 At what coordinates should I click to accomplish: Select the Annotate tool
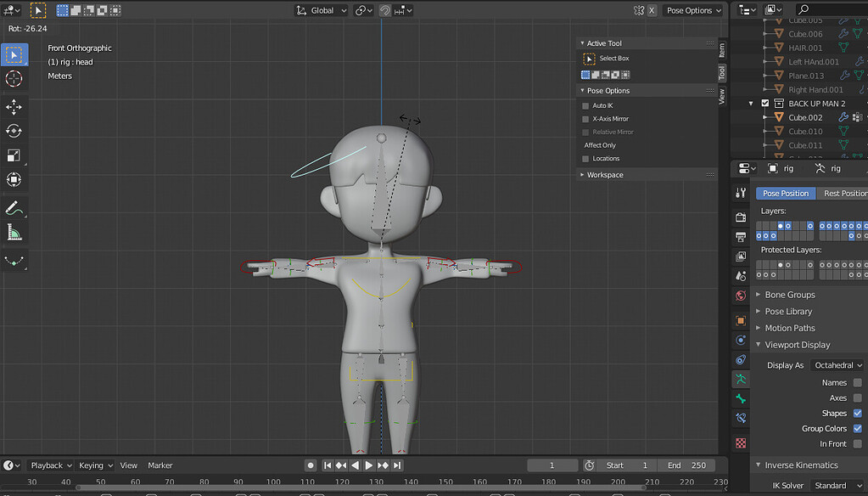click(14, 208)
